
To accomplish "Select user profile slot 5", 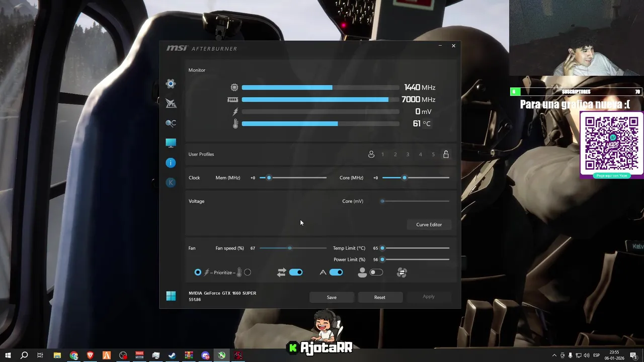I will coord(433,154).
